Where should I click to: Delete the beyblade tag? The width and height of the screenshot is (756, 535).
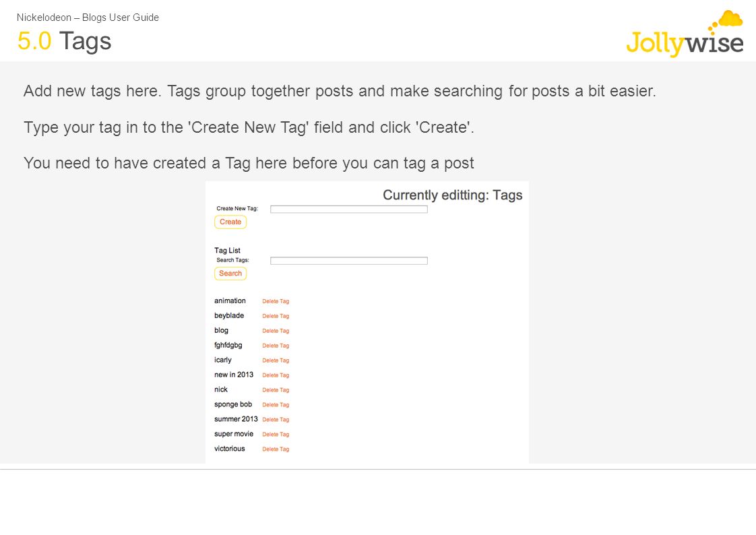pos(276,316)
